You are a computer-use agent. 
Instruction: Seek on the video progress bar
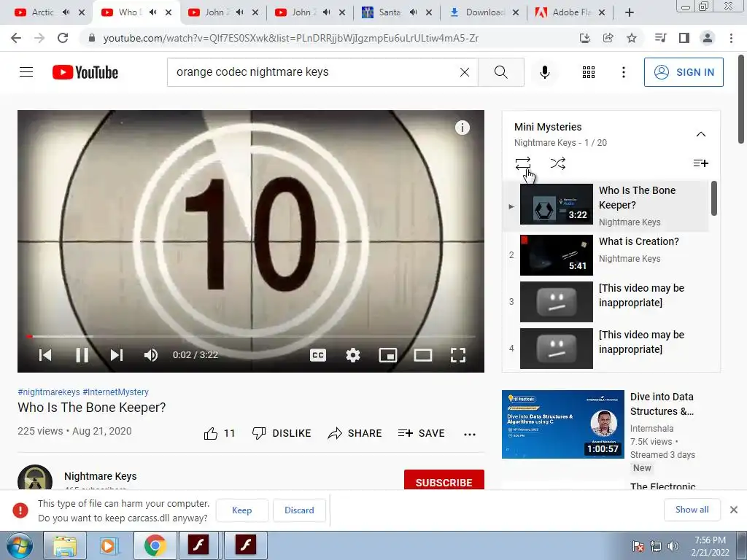(251, 336)
